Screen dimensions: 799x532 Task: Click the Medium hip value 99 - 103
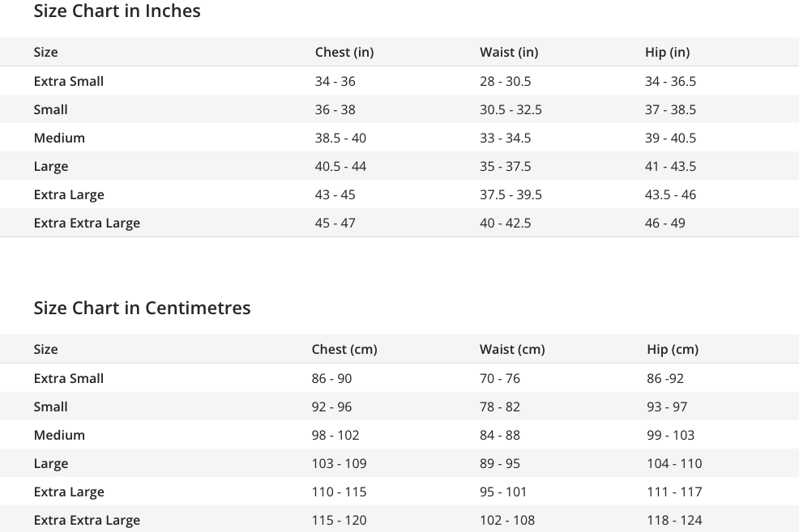coord(671,436)
